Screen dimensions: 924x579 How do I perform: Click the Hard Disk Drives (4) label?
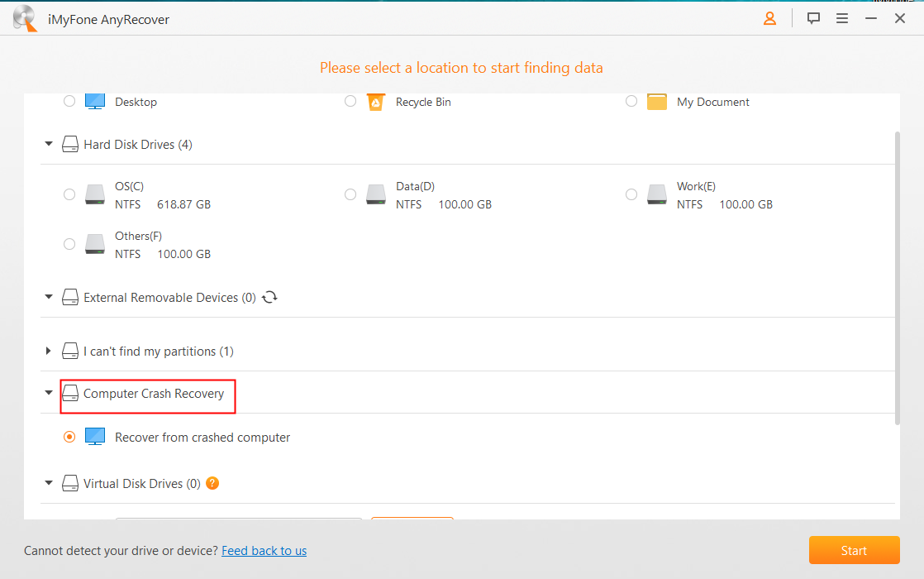tap(138, 145)
